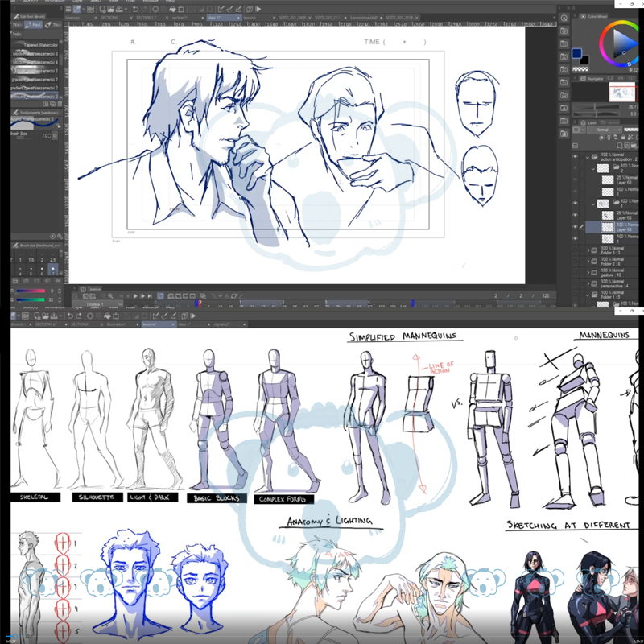This screenshot has height=644, width=644.
Task: Hide the action anticipation folder
Action: pos(575,156)
